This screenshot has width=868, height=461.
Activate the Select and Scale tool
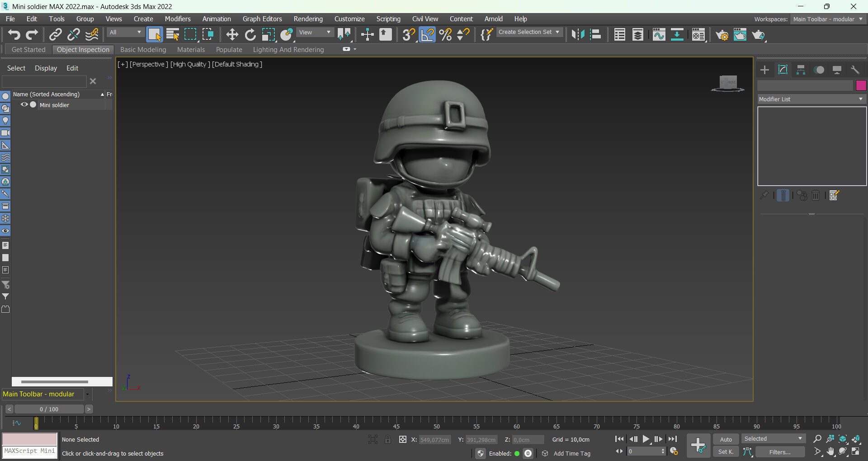[268, 35]
